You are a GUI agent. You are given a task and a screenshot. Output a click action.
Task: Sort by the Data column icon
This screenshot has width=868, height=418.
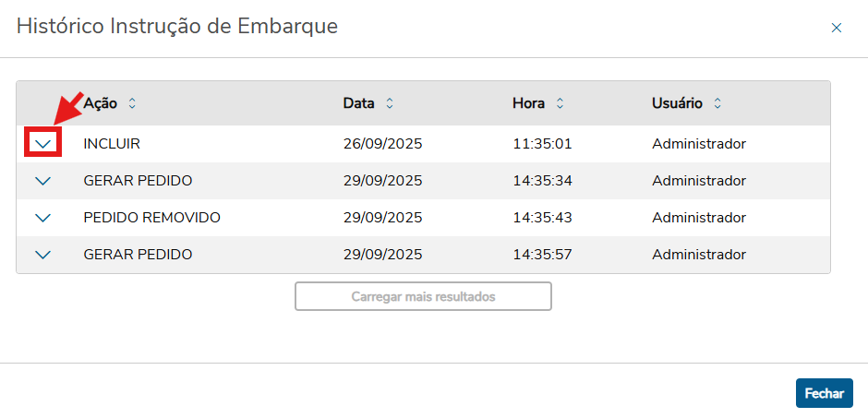point(390,103)
